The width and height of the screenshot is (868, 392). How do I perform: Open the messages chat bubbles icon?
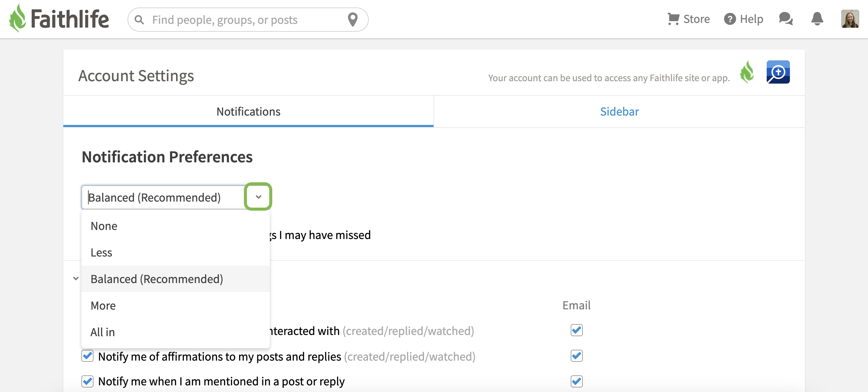point(786,19)
